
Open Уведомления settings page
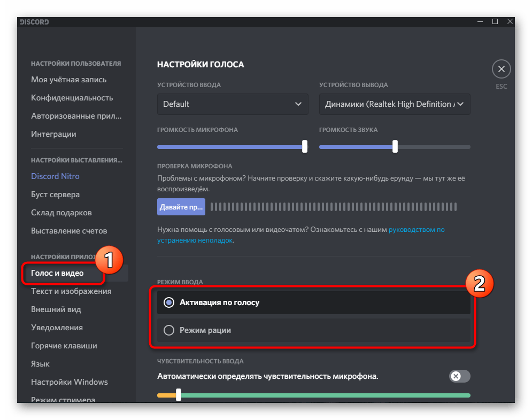(57, 328)
